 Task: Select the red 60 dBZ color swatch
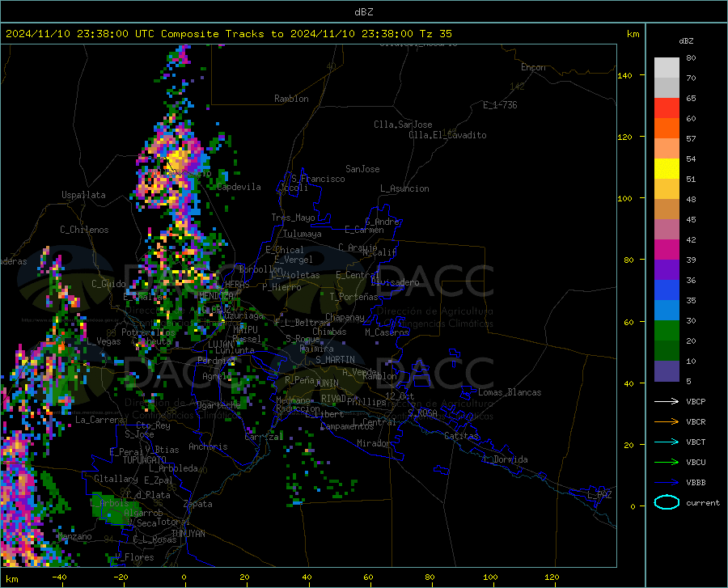click(667, 108)
